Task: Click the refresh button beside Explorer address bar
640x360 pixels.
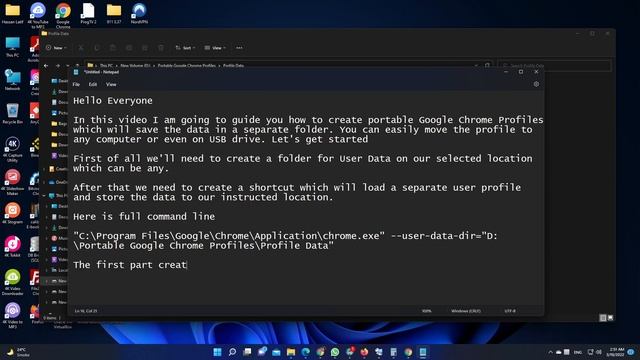Action: coord(487,65)
